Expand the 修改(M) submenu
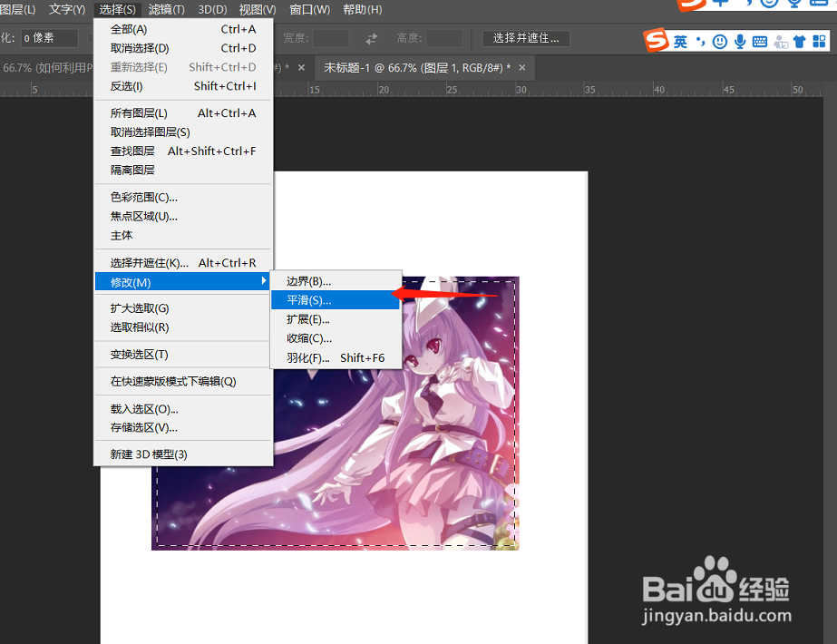This screenshot has height=644, width=837. (x=183, y=281)
